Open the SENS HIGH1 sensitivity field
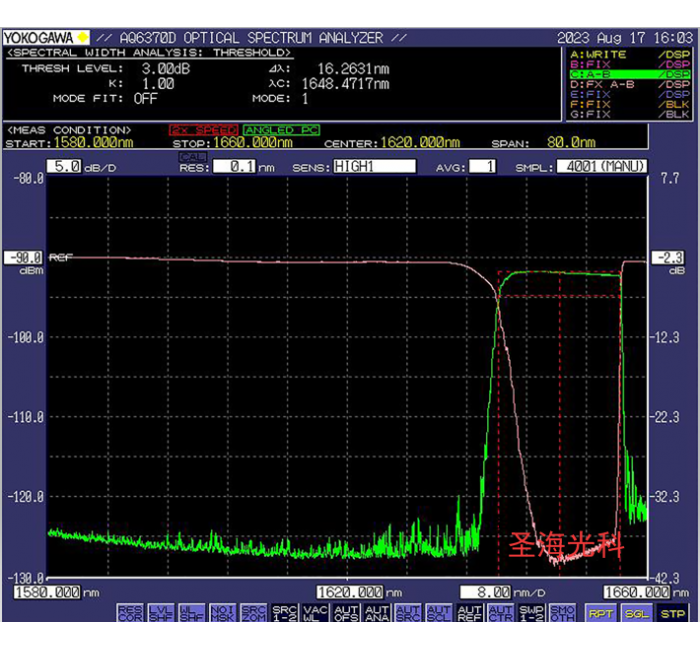 click(x=373, y=166)
